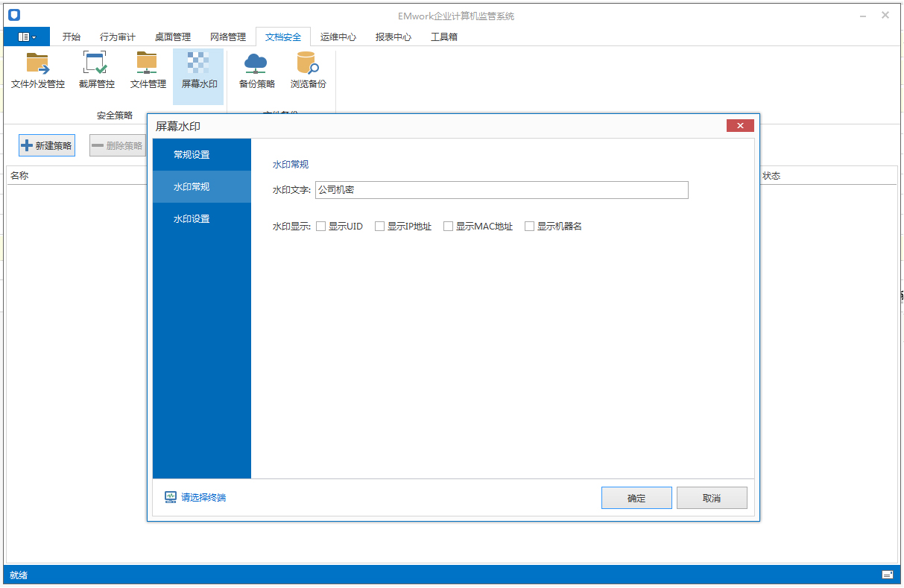Go to 水印设置 in the sidebar
904x588 pixels.
(192, 219)
